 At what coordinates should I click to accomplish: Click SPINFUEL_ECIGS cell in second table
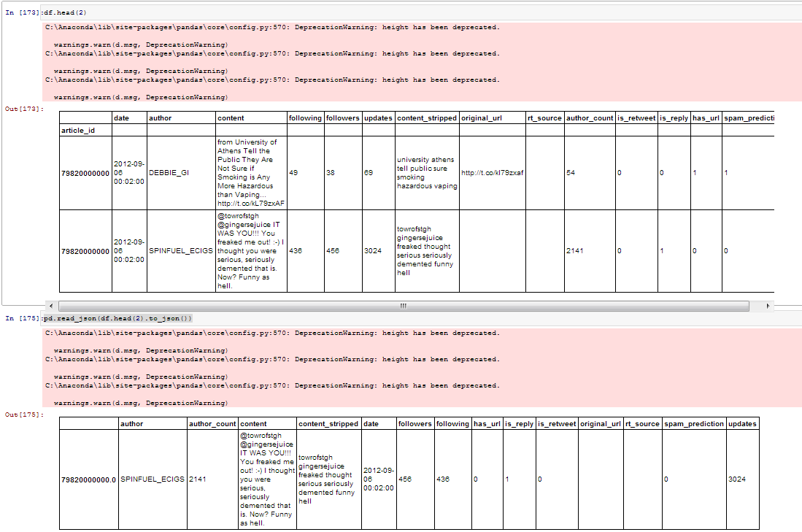tap(153, 480)
